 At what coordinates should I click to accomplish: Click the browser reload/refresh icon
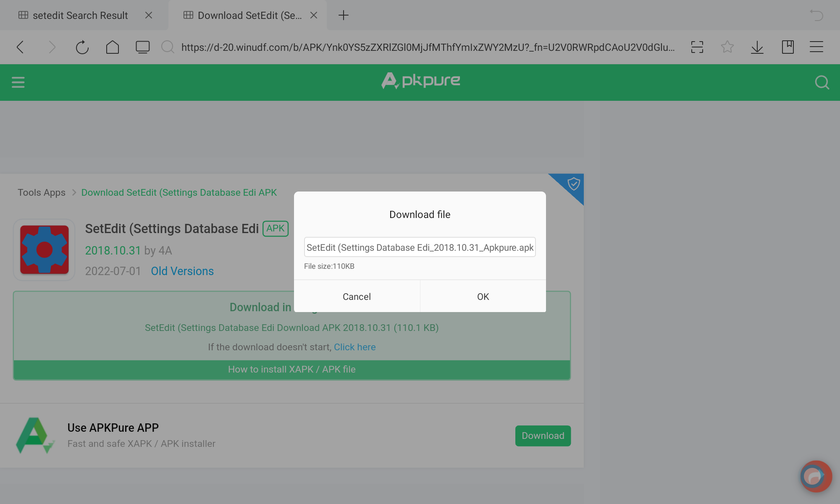[x=82, y=47]
